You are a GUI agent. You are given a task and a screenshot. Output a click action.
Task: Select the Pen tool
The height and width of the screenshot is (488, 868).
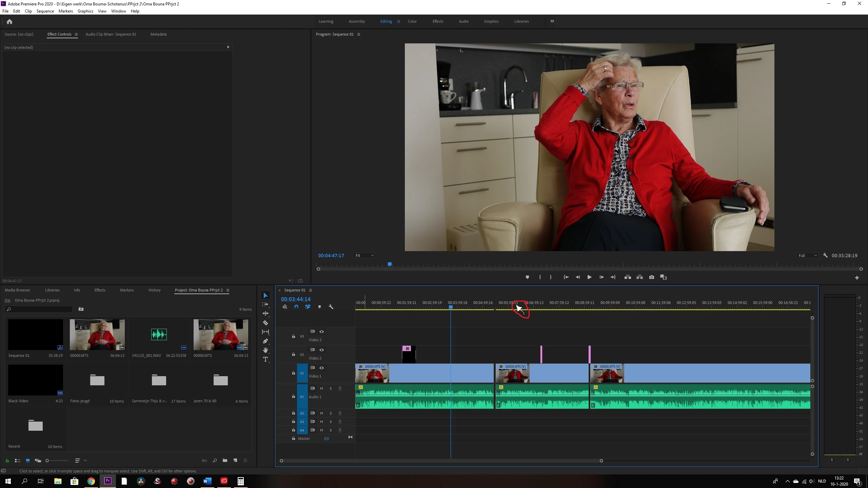click(265, 341)
